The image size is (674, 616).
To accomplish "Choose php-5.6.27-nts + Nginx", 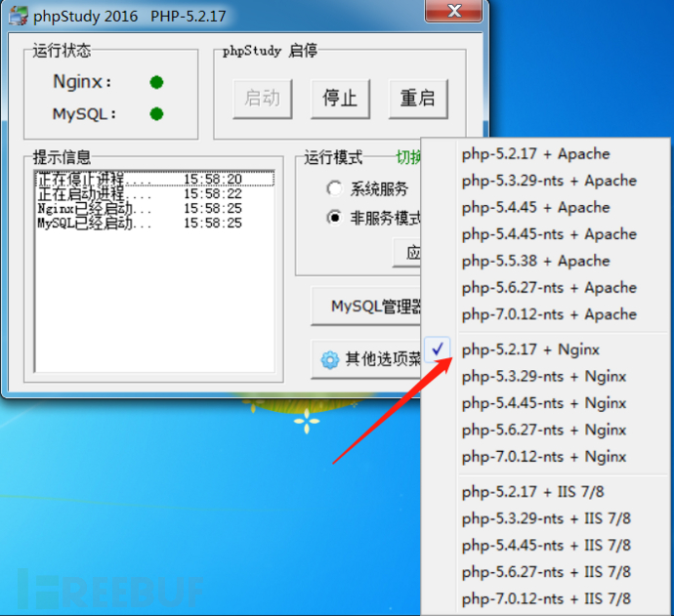I will (545, 430).
